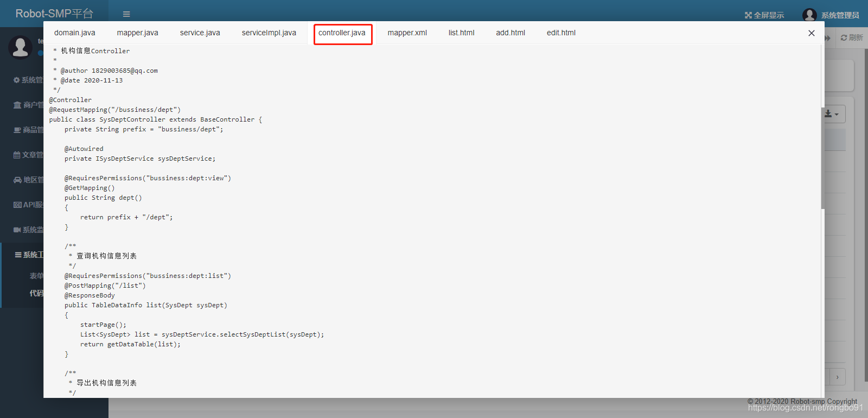Screen dimensions: 868x418
Task: Open the download dropdown button
Action: [x=832, y=114]
